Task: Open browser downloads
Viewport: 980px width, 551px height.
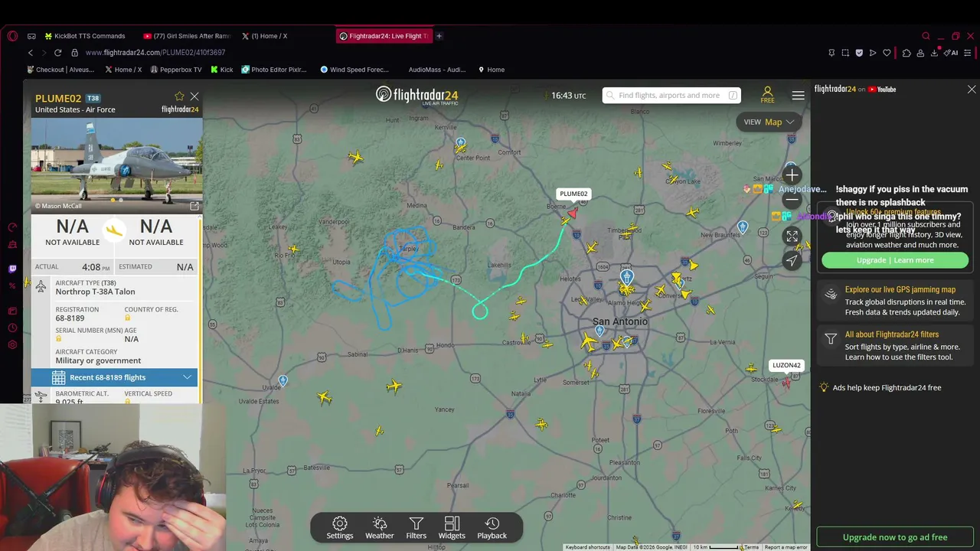Action: click(x=934, y=53)
